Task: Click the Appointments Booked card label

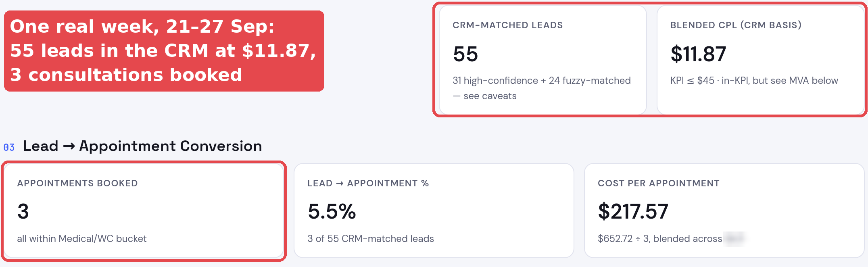Action: (77, 183)
